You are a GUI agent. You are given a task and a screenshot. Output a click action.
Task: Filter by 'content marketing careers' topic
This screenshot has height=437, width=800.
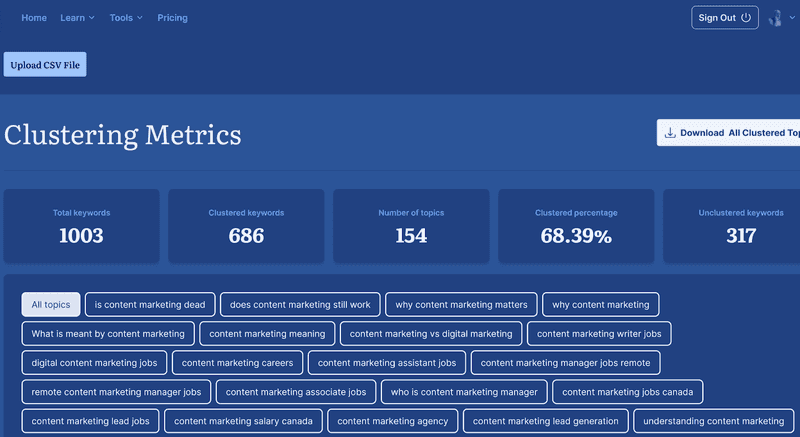[238, 363]
